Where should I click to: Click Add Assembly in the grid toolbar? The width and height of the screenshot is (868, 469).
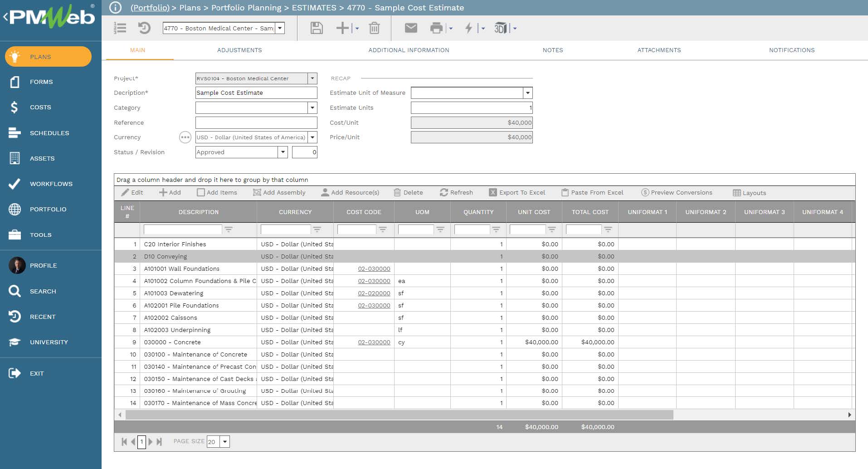click(x=279, y=192)
